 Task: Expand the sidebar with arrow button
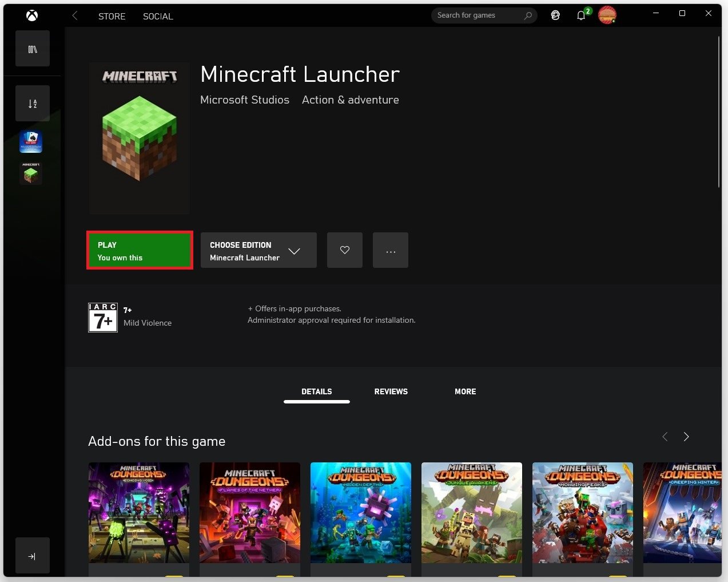[x=33, y=556]
